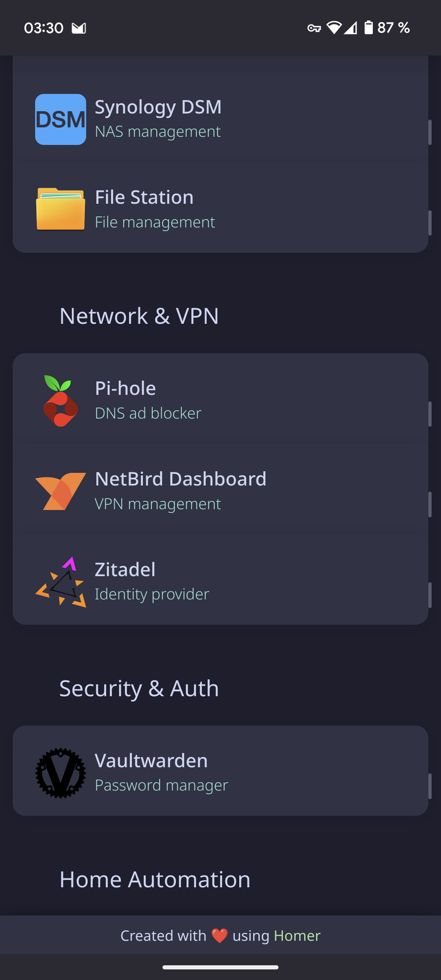Open the Vaultwarden title link
441x980 pixels.
click(x=151, y=761)
